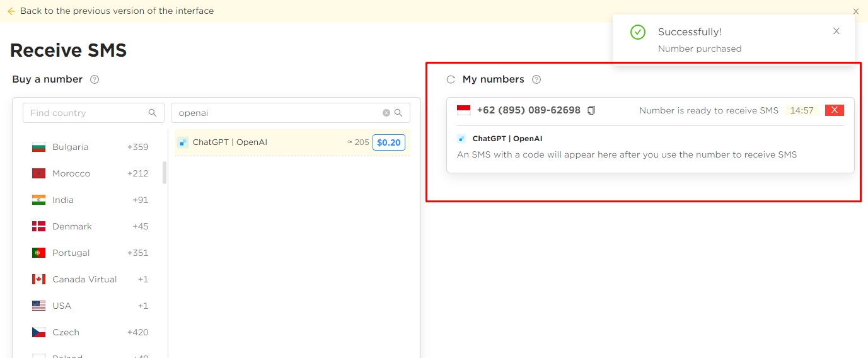The image size is (868, 358).
Task: Refresh My numbers list
Action: click(451, 79)
